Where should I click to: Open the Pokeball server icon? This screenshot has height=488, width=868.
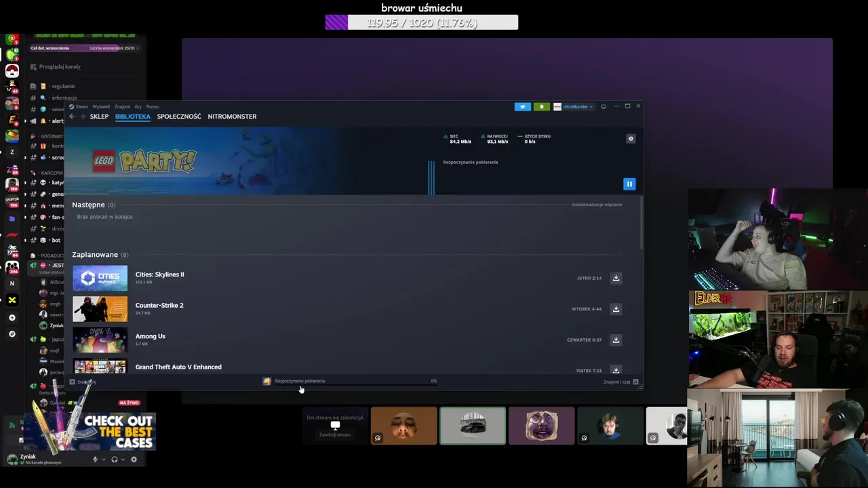pos(12,70)
